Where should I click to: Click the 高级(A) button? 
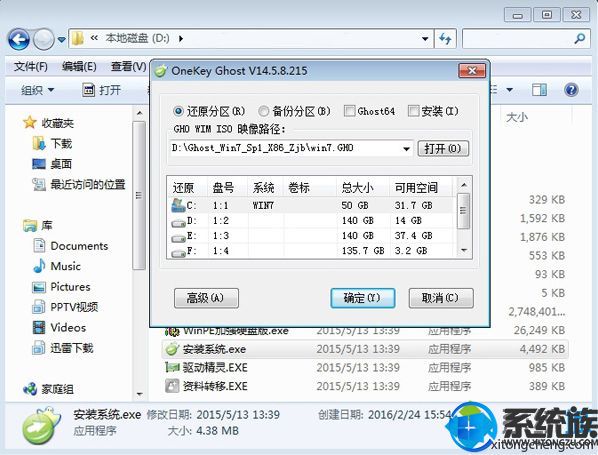click(206, 298)
